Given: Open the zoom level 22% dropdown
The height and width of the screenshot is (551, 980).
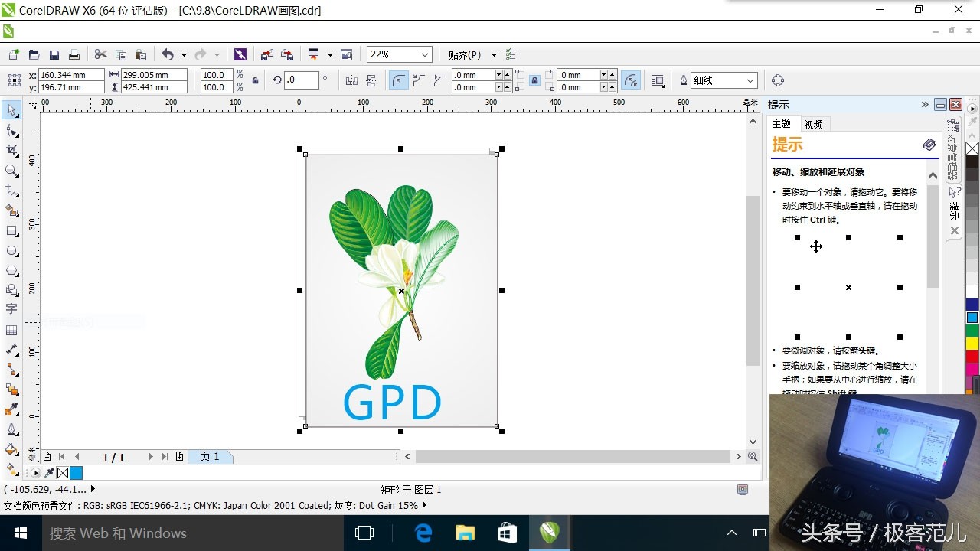Looking at the screenshot, I should click(x=424, y=55).
